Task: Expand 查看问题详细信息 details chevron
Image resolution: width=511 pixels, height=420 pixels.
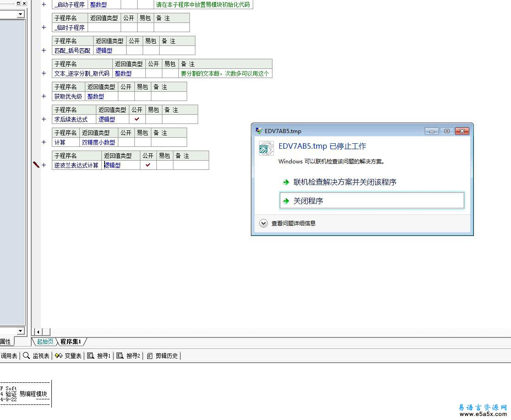Action: point(263,224)
